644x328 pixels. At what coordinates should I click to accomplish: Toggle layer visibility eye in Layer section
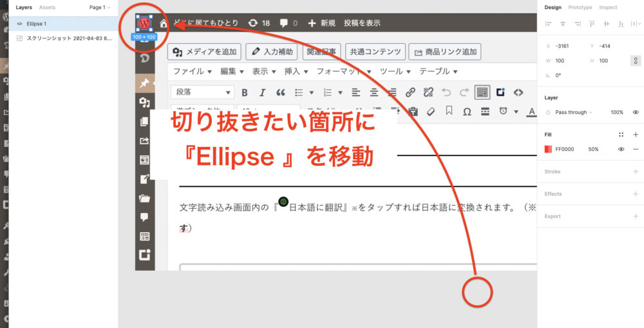636,112
